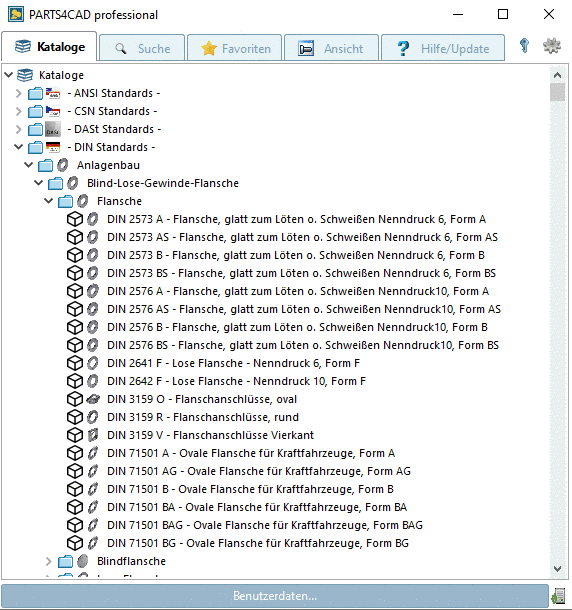
Task: Select DIN 2573 BS flange entry
Action: pyautogui.click(x=301, y=273)
